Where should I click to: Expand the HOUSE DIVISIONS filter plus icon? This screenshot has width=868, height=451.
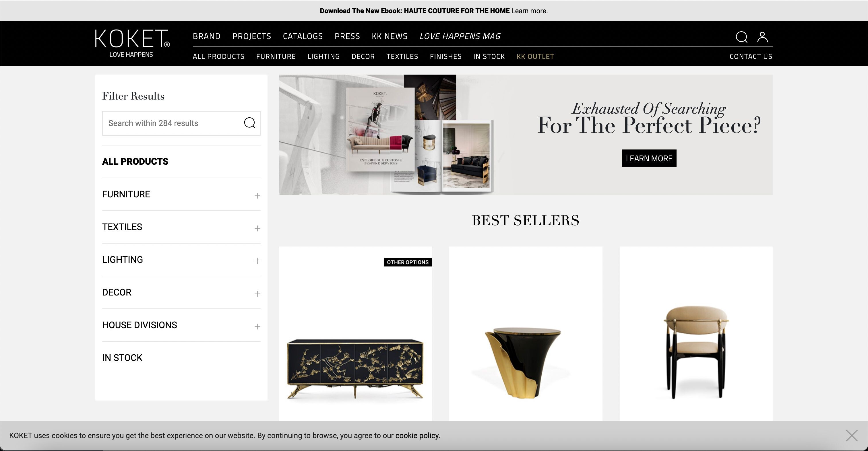[x=257, y=326]
